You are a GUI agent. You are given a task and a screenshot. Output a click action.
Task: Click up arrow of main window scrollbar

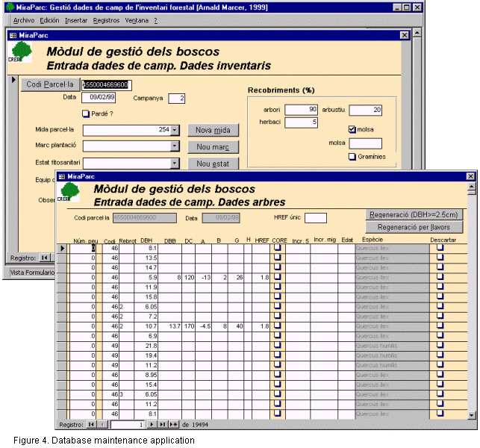click(x=417, y=33)
